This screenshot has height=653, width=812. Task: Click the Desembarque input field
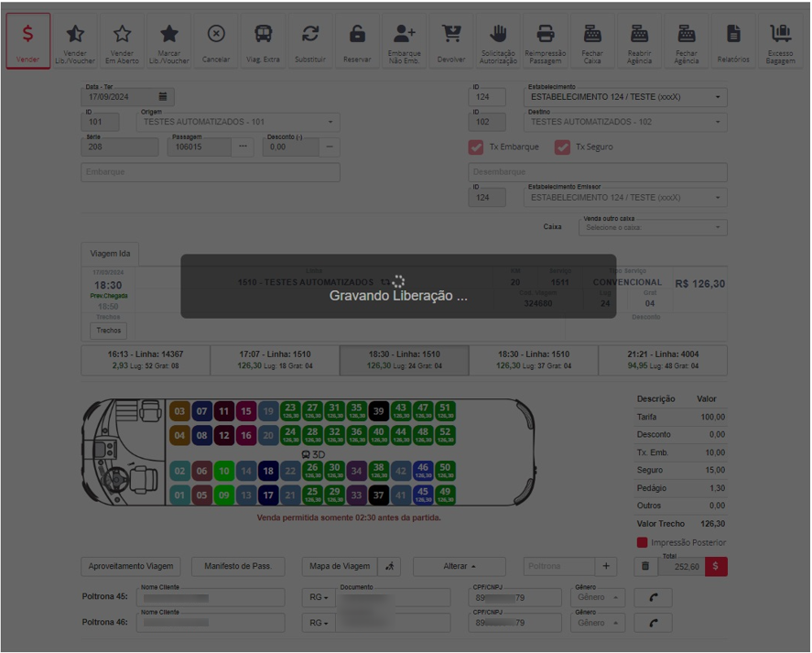coord(598,172)
